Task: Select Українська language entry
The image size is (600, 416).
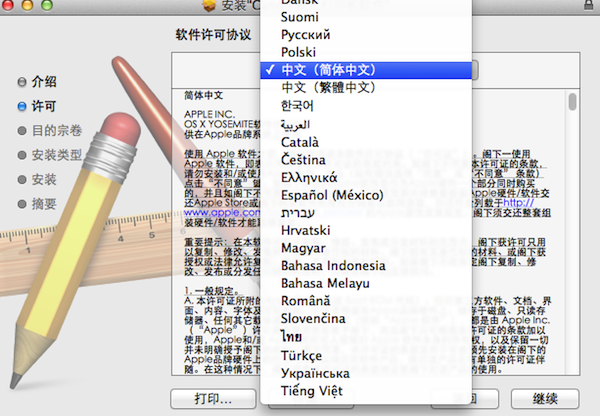Action: [x=365, y=373]
